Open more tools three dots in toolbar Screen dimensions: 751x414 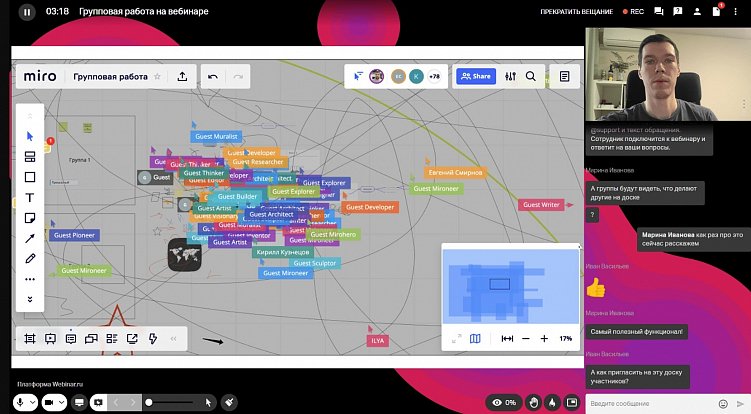[30, 279]
